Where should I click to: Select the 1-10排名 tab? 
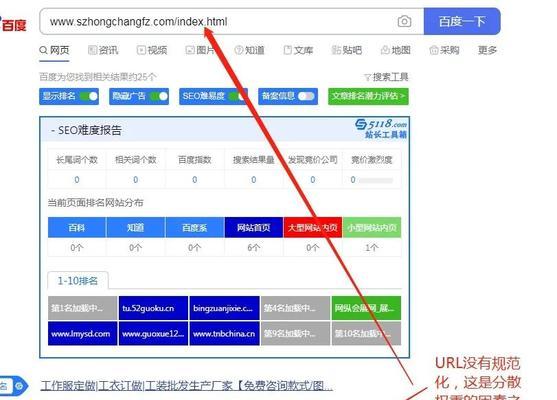pos(78,281)
